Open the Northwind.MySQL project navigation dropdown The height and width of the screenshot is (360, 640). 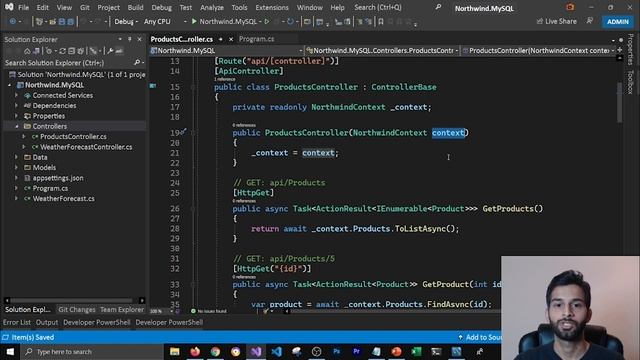227,51
